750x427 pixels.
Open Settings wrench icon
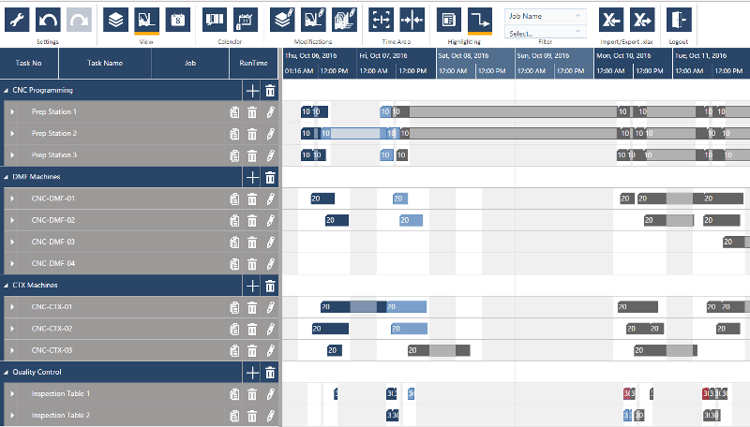[17, 20]
